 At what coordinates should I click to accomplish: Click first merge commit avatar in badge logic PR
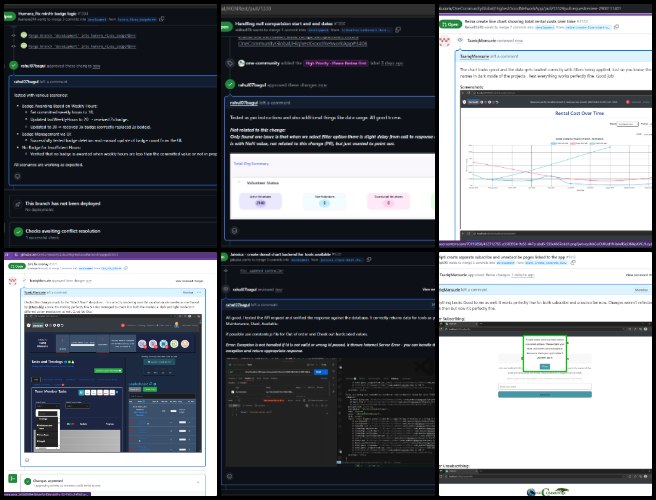[24, 35]
